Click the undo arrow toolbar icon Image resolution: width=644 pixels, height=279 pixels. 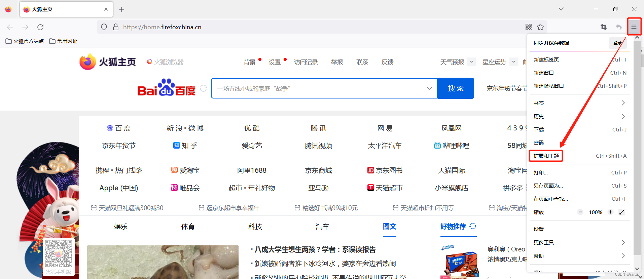619,27
